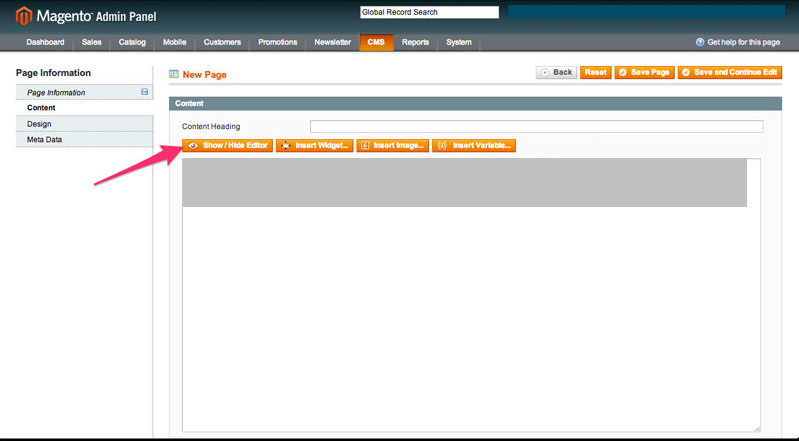The width and height of the screenshot is (799, 441).
Task: Click the Insert Widget button
Action: (x=315, y=145)
